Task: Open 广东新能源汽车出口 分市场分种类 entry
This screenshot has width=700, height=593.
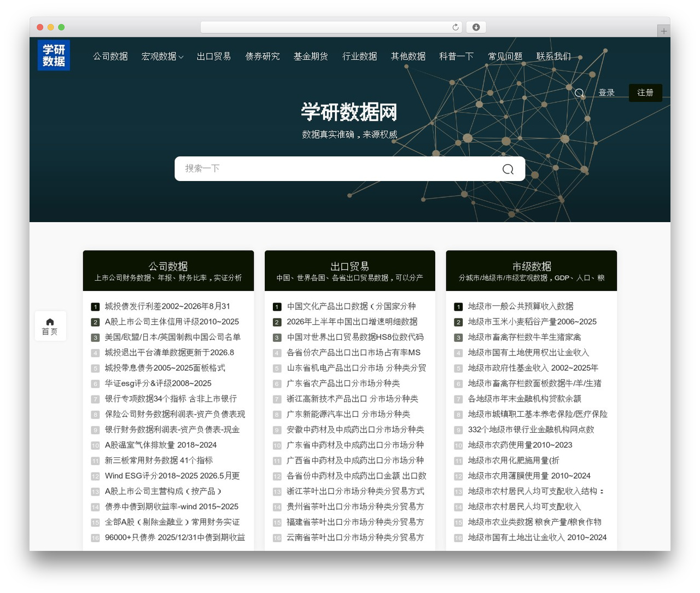Action: pos(348,414)
